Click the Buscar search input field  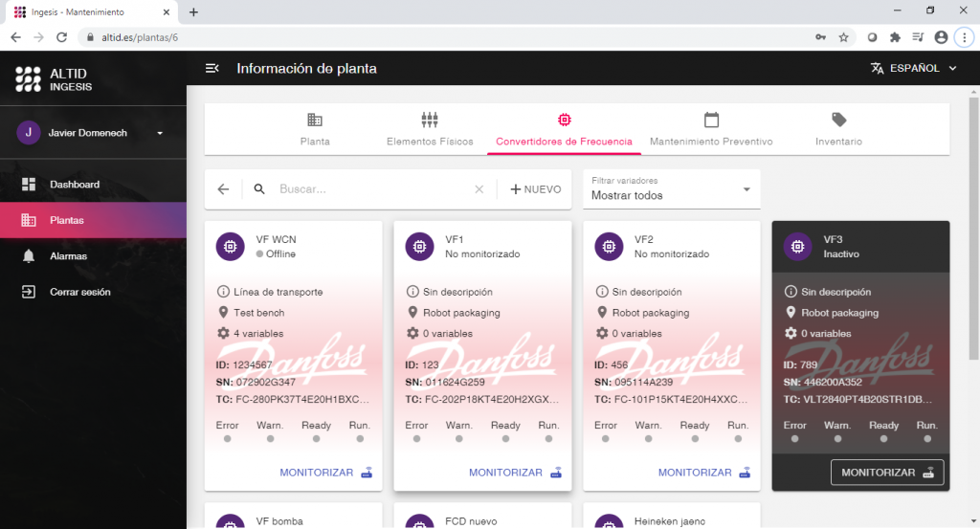373,189
